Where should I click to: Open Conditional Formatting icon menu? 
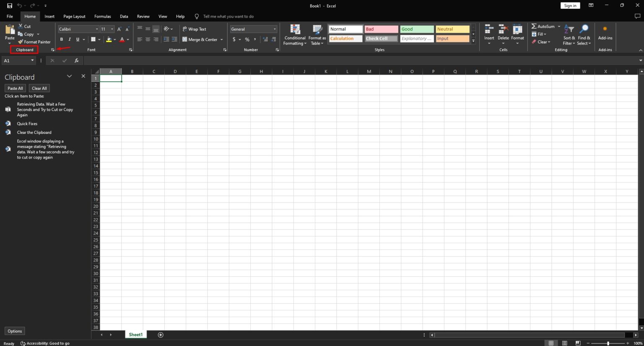pyautogui.click(x=295, y=29)
